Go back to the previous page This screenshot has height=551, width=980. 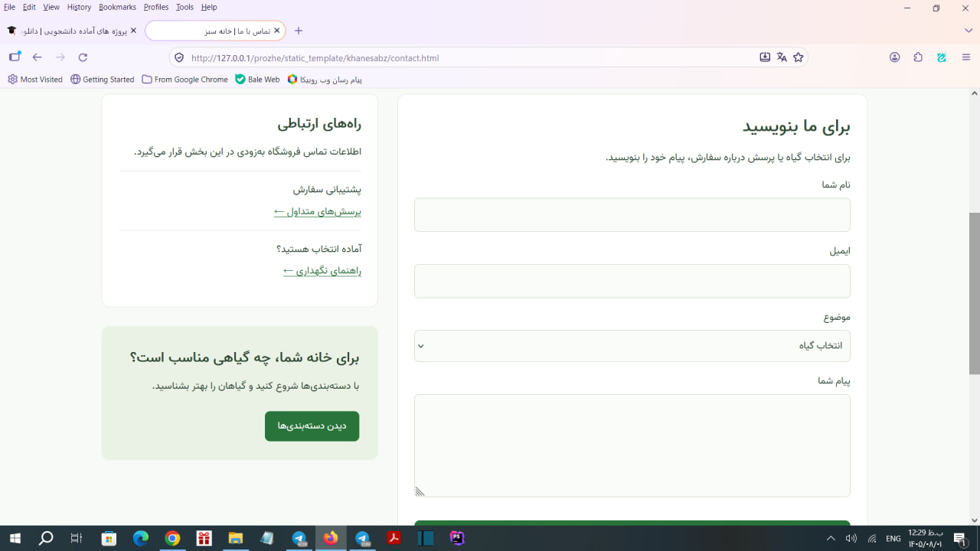37,57
